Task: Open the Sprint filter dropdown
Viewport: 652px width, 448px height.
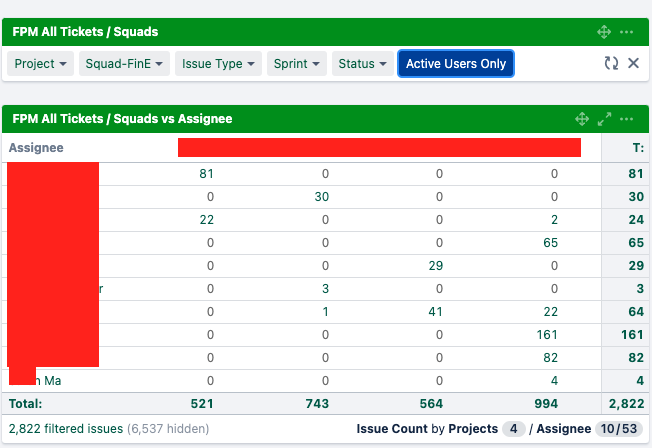Action: 297,64
